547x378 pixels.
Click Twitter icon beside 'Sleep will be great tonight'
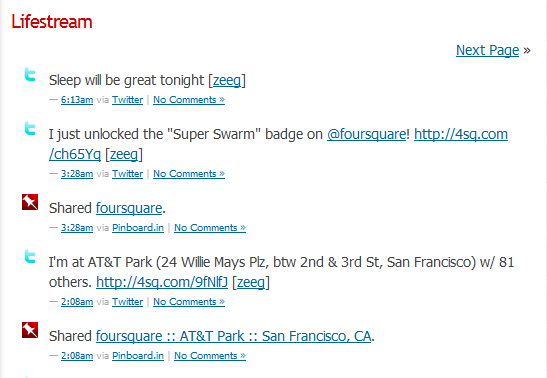[30, 74]
